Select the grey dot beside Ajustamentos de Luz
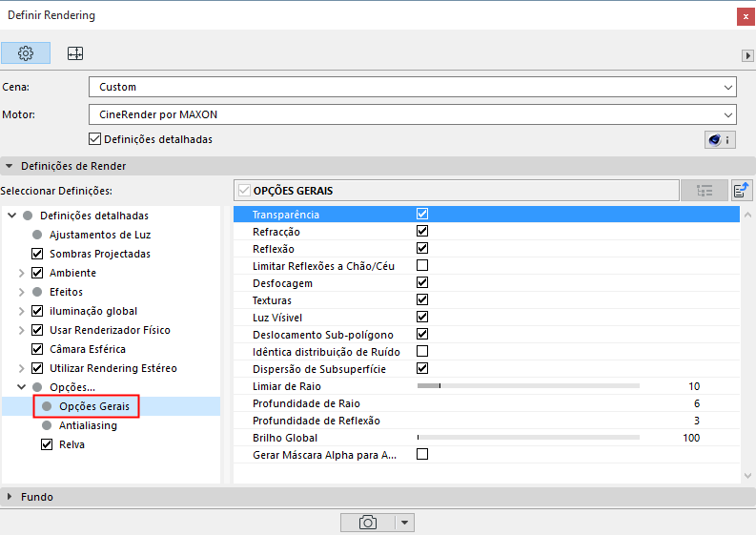The width and height of the screenshot is (756, 535). 37,235
